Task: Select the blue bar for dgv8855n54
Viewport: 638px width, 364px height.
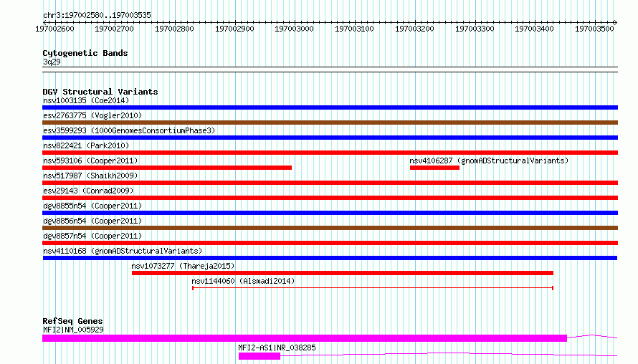Action: click(330, 213)
